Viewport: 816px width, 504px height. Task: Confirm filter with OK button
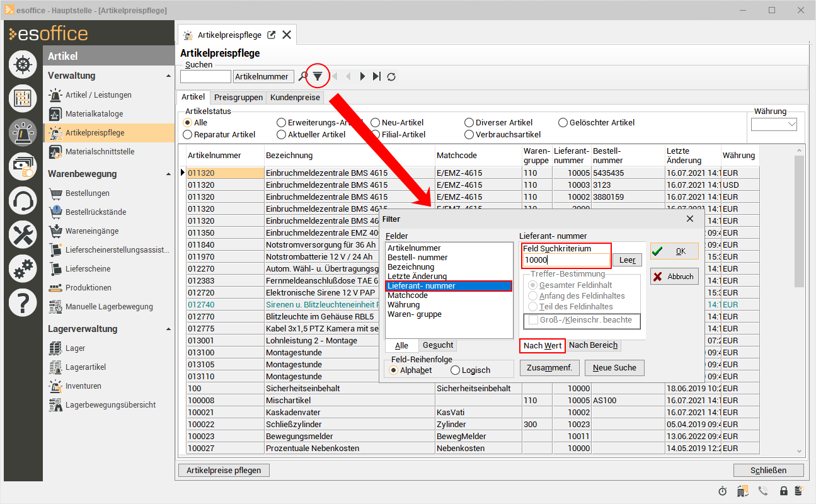point(674,251)
